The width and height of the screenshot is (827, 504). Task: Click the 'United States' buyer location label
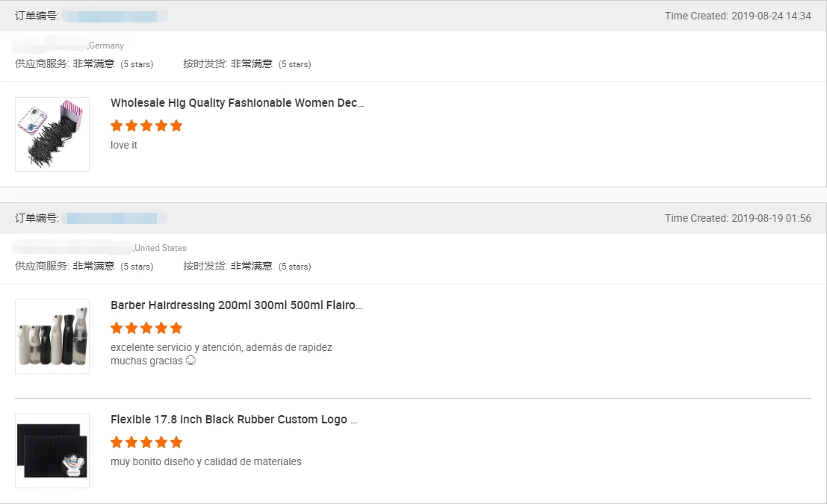(x=161, y=248)
